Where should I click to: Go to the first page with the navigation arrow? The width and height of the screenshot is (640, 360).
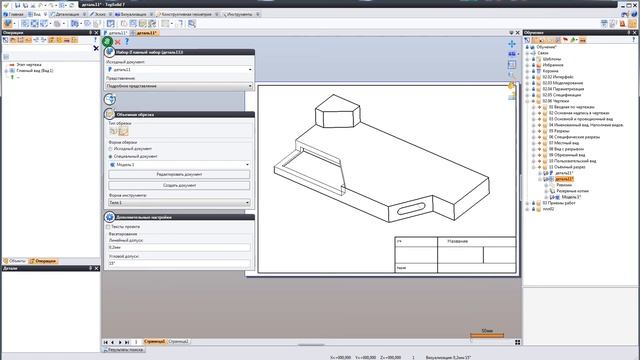tap(106, 342)
